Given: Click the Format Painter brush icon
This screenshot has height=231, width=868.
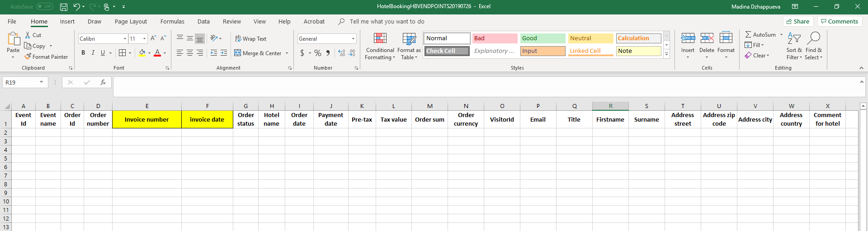Looking at the screenshot, I should [x=28, y=57].
